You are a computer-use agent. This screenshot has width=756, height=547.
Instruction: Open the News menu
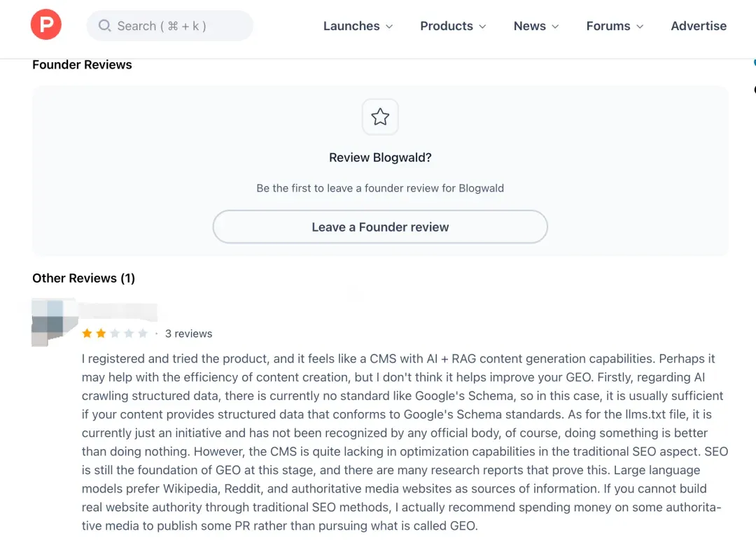point(530,26)
